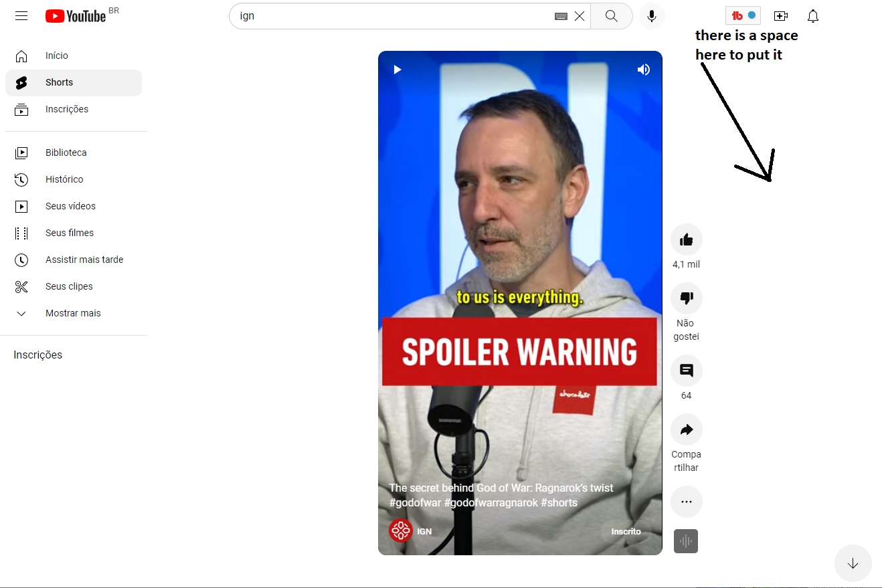Screen dimensions: 882x588
Task: Click the create video camera icon
Action: point(780,16)
